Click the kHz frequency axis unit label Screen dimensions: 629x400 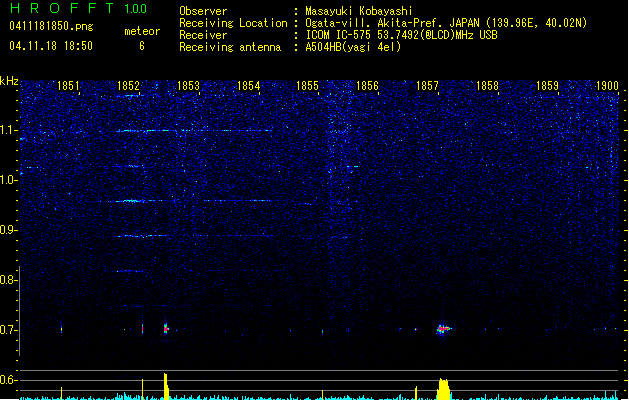tap(9, 81)
